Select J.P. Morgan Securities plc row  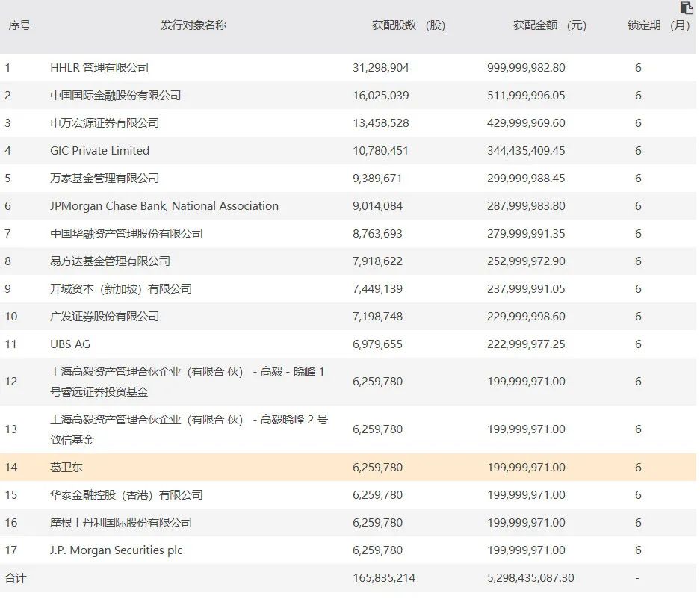[x=116, y=550]
